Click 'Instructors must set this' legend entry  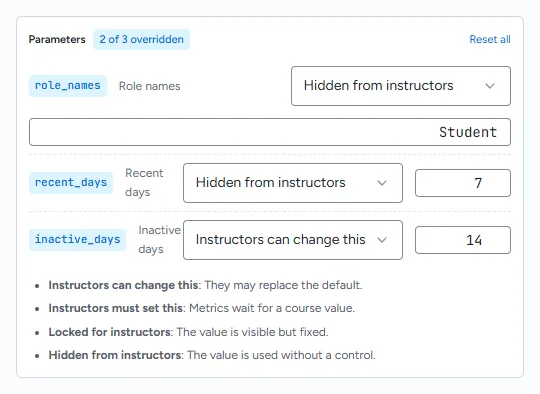201,308
